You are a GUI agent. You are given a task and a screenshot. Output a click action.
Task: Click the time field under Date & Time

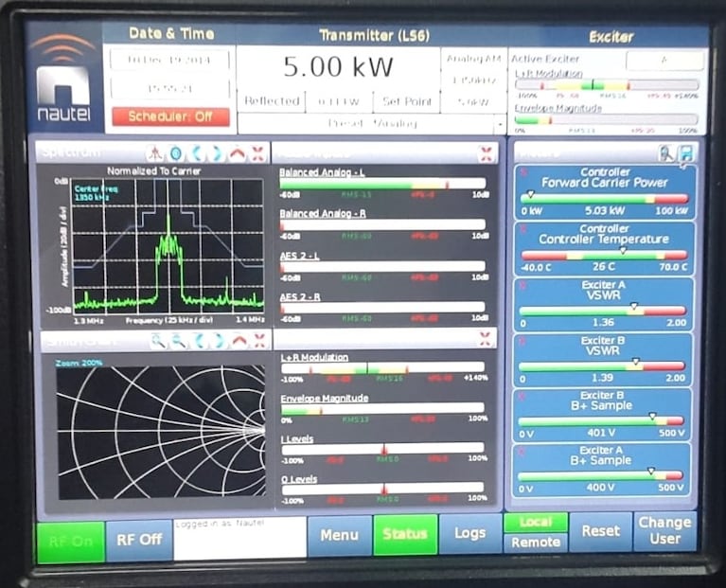[169, 88]
